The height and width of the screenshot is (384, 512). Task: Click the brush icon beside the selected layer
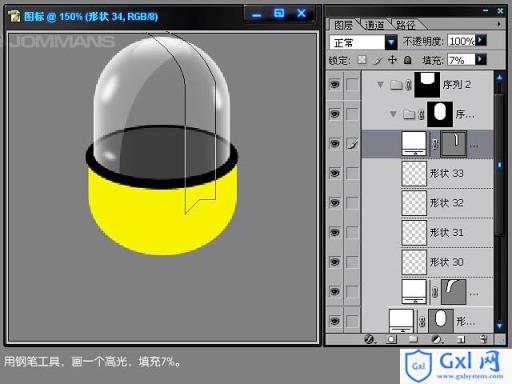[x=352, y=144]
